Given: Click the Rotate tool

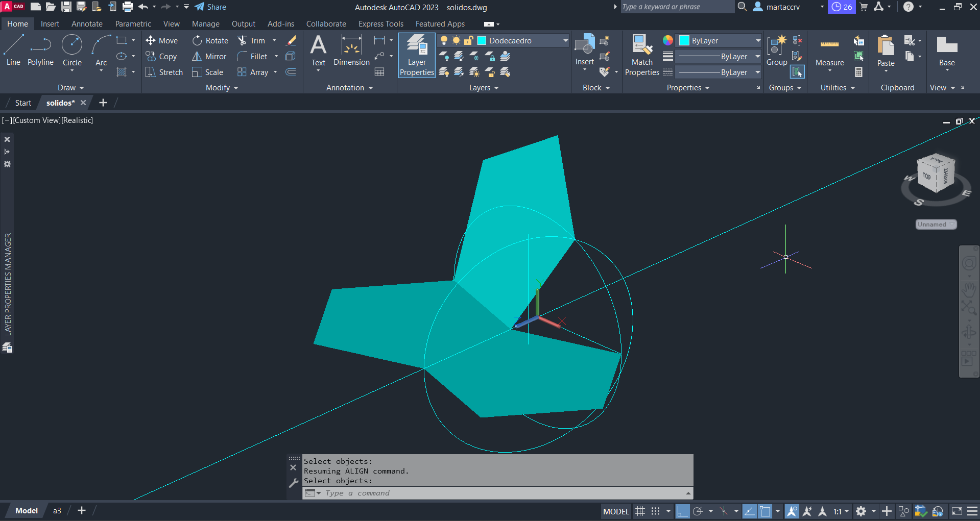Looking at the screenshot, I should [x=210, y=41].
